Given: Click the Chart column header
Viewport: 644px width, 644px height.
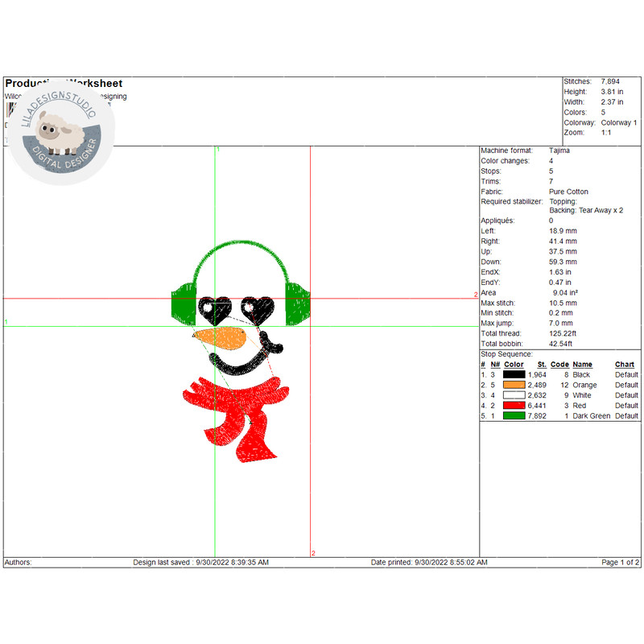Looking at the screenshot, I should click(x=625, y=364).
